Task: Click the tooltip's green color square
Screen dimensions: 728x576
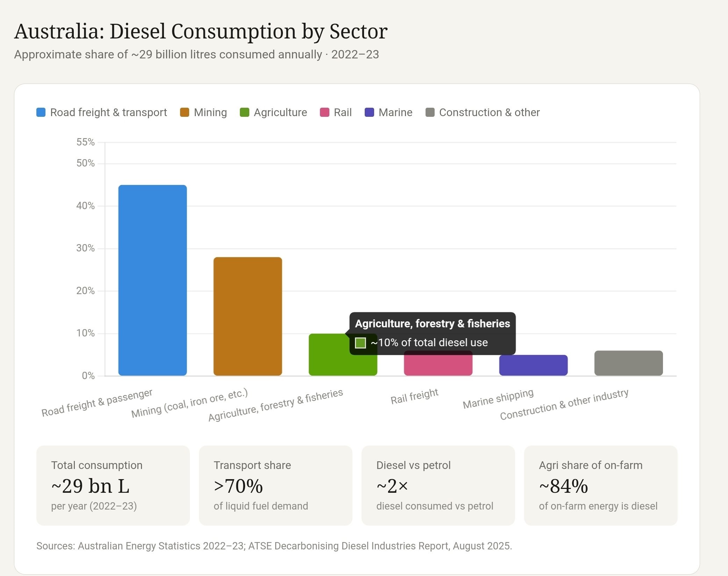Action: (x=360, y=343)
